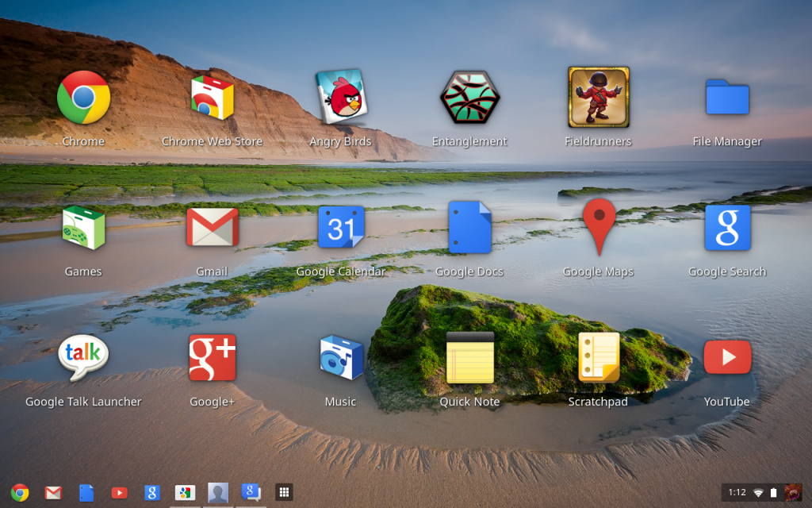Start Fieldrunners
The width and height of the screenshot is (812, 508).
pos(598,97)
